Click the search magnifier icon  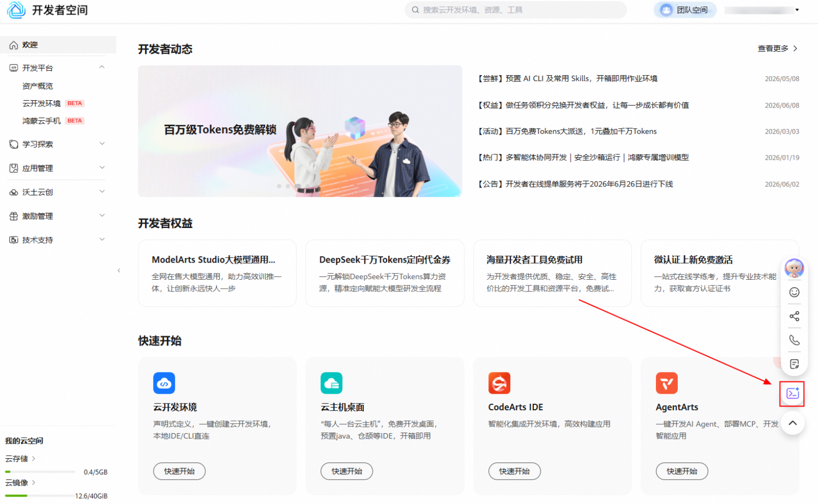click(x=415, y=10)
